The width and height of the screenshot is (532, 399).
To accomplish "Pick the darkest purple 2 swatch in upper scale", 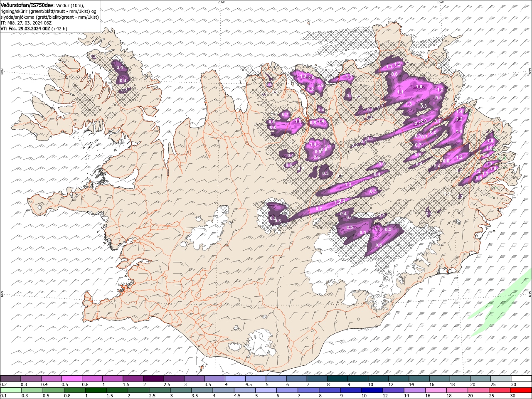I will coord(154,379).
